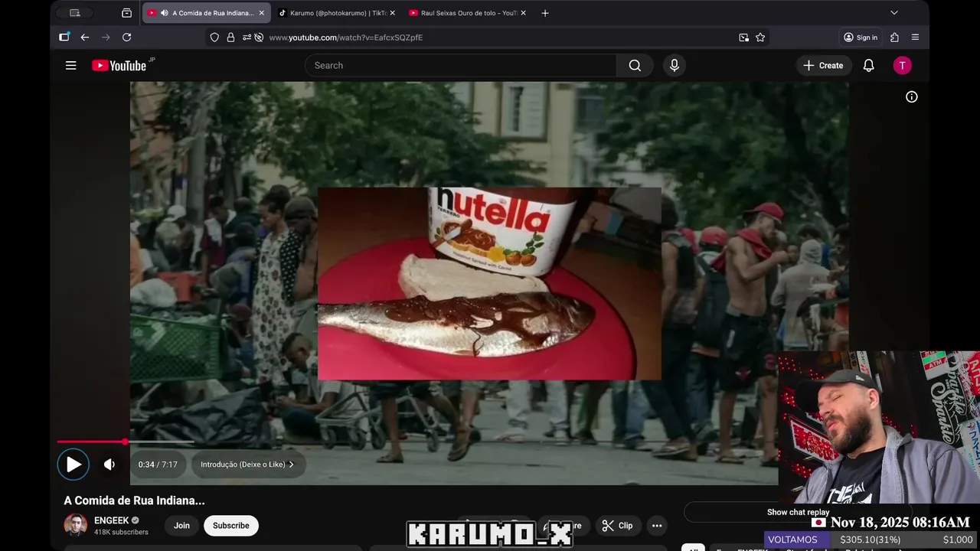Image resolution: width=980 pixels, height=551 pixels.
Task: Subscribe to the ENGEEK channel
Action: [231, 526]
